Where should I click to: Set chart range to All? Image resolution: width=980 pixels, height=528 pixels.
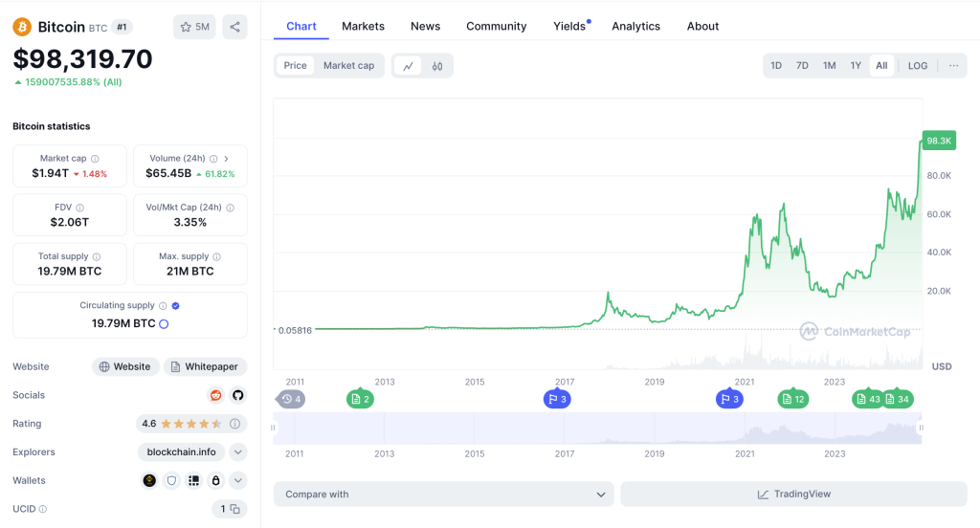point(881,66)
